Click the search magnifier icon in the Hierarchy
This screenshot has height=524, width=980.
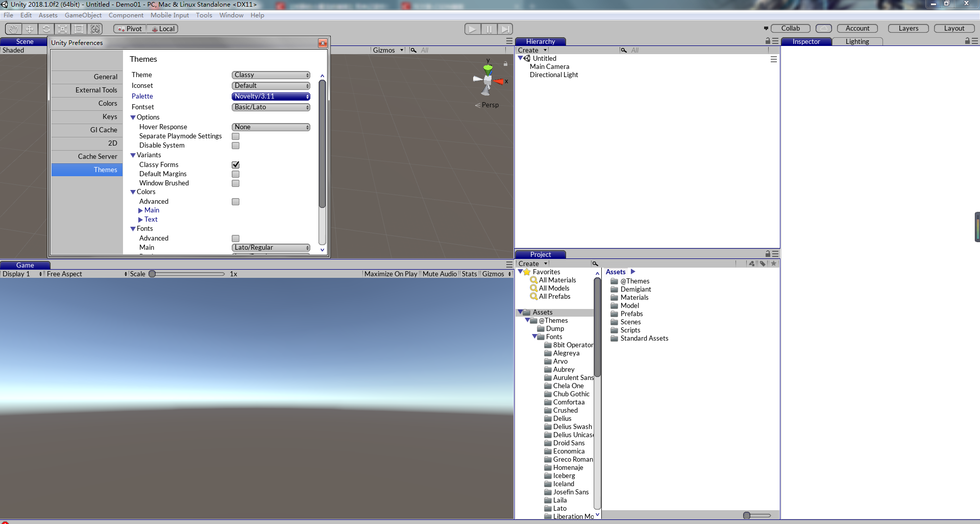(x=623, y=50)
